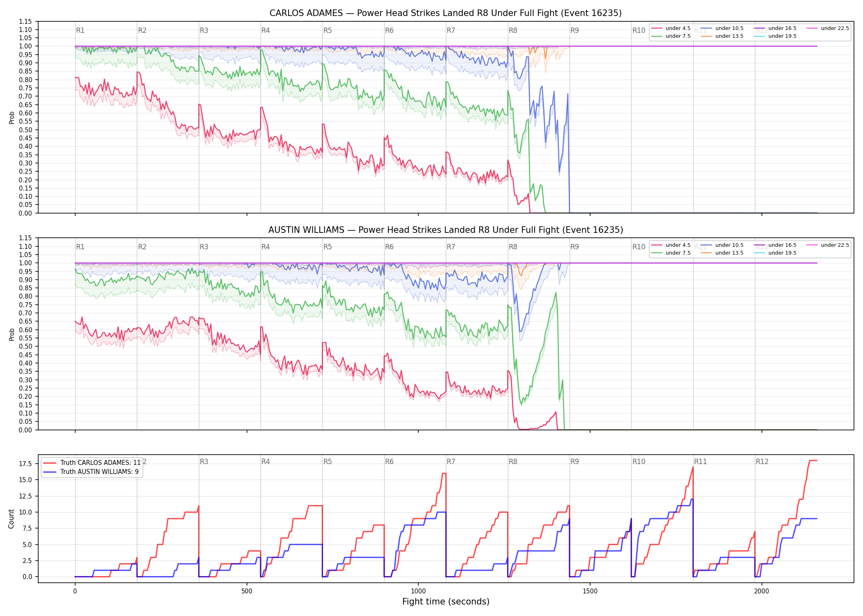Click the R12 round marker in count chart
Viewport: 863px width, 616px height.
[x=762, y=462]
